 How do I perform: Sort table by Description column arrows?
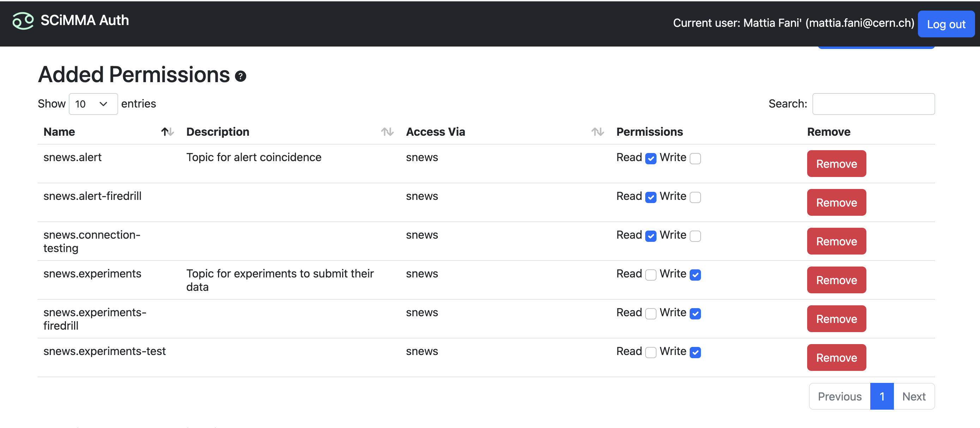(387, 132)
